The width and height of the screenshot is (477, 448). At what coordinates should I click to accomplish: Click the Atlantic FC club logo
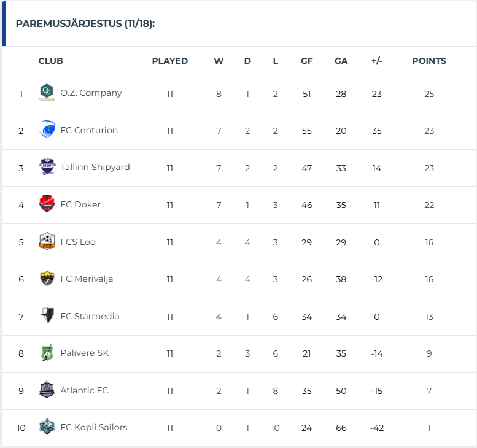[47, 390]
